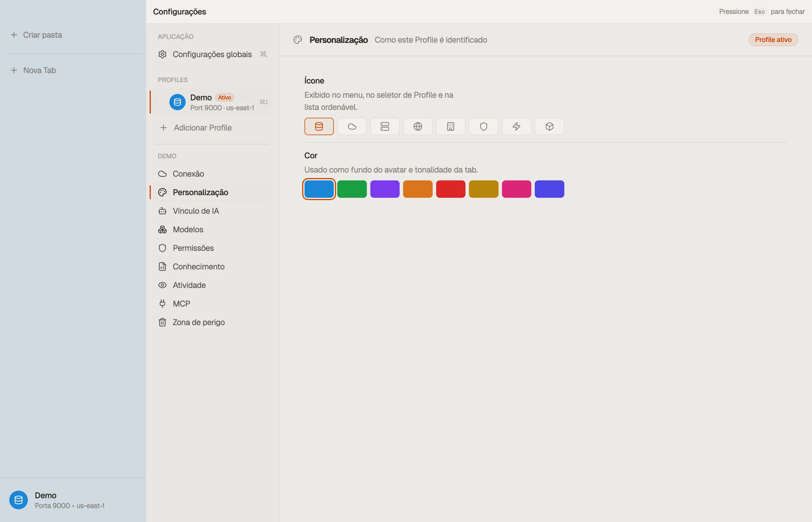Select the lightning bolt profile icon
The width and height of the screenshot is (812, 522).
click(x=516, y=126)
